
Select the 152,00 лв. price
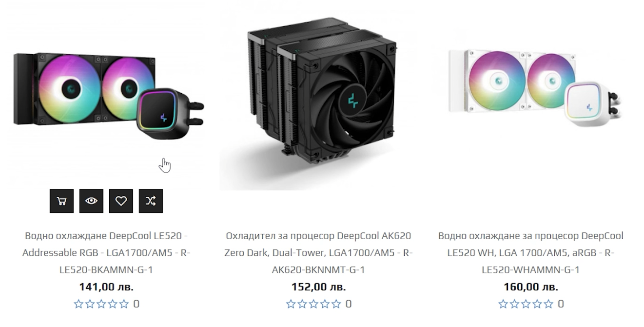click(318, 287)
